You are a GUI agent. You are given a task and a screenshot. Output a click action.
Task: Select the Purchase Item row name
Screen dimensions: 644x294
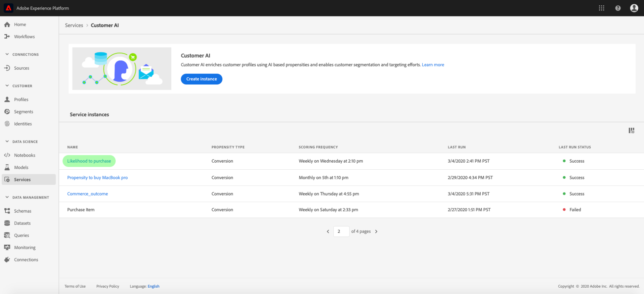(81, 210)
